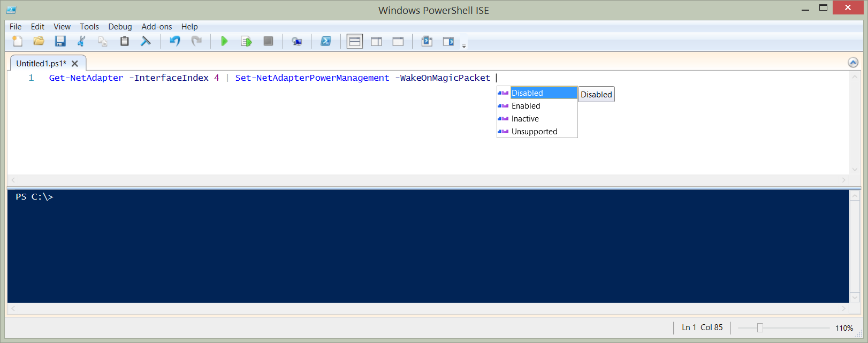Open a script file with folder icon
The height and width of the screenshot is (343, 868).
coord(39,41)
